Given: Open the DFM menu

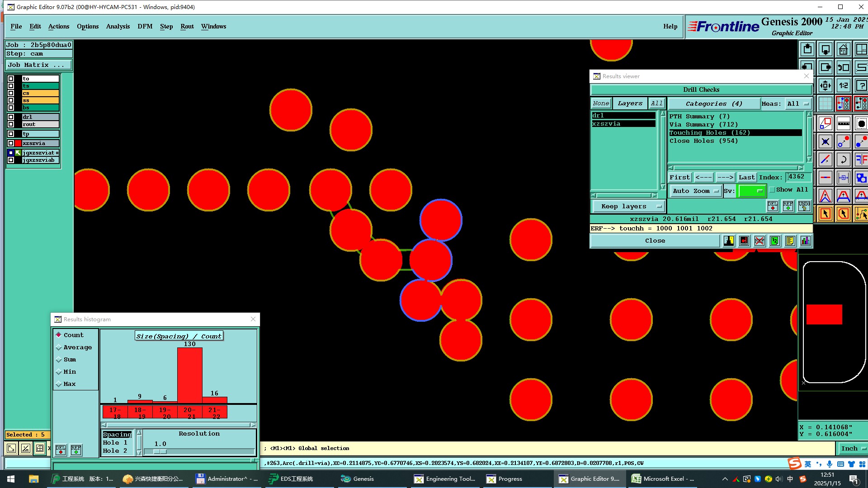Looking at the screenshot, I should point(145,26).
